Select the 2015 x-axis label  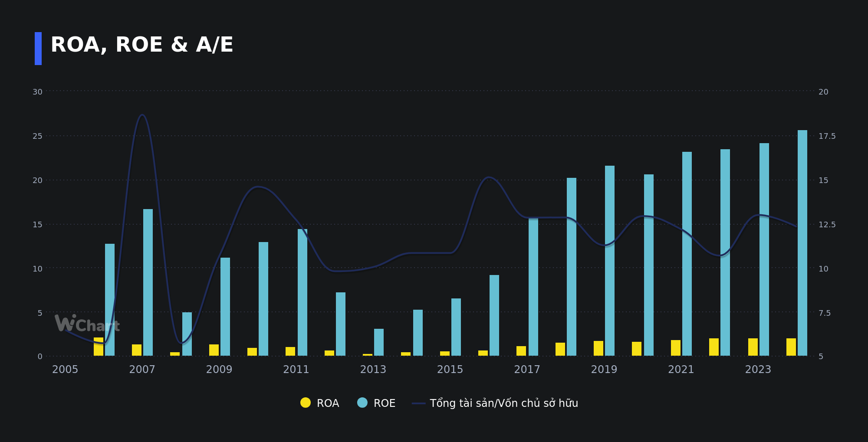(x=450, y=370)
